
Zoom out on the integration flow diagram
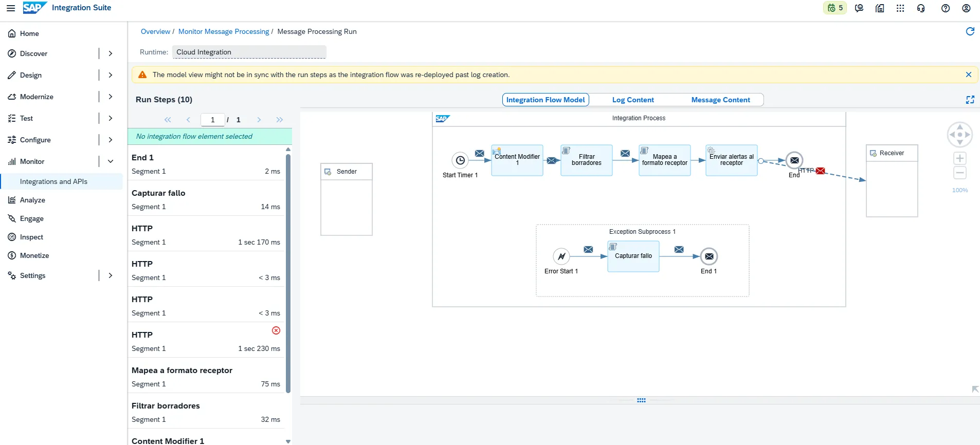coord(960,173)
